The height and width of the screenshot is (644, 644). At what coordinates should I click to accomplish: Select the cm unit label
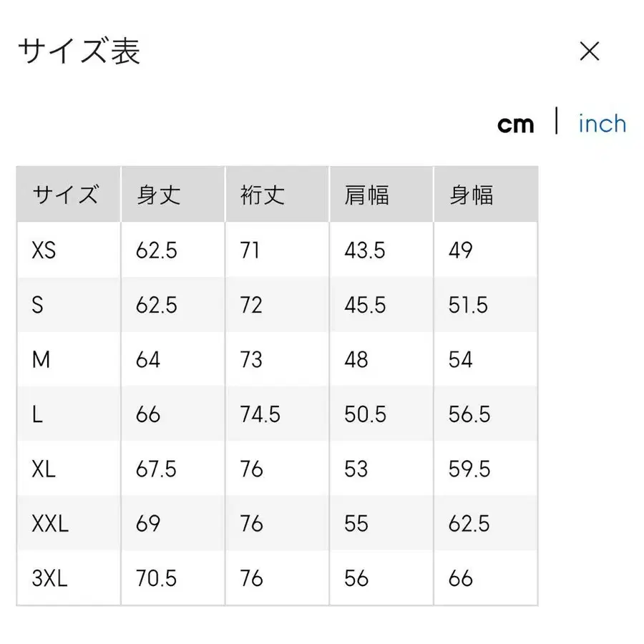516,123
